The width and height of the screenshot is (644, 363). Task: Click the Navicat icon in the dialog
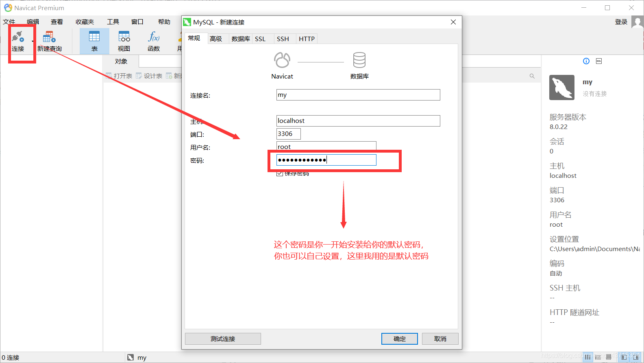point(282,60)
